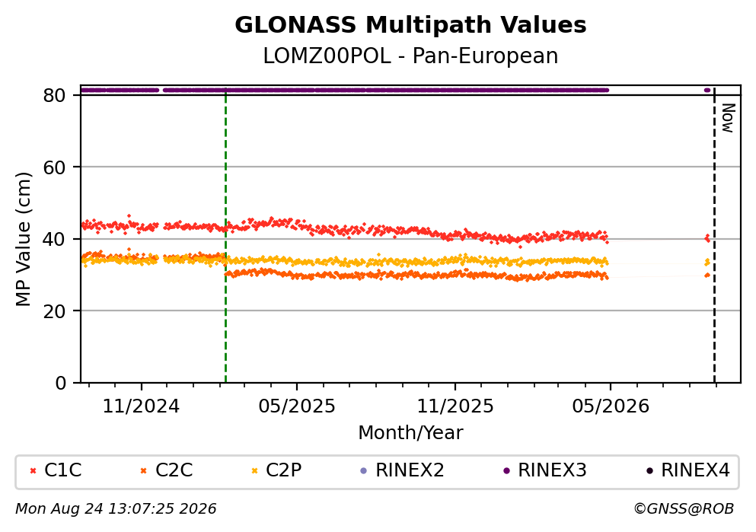Click the C2P yellow legend marker
Screen dimensions: 756x532
255,471
